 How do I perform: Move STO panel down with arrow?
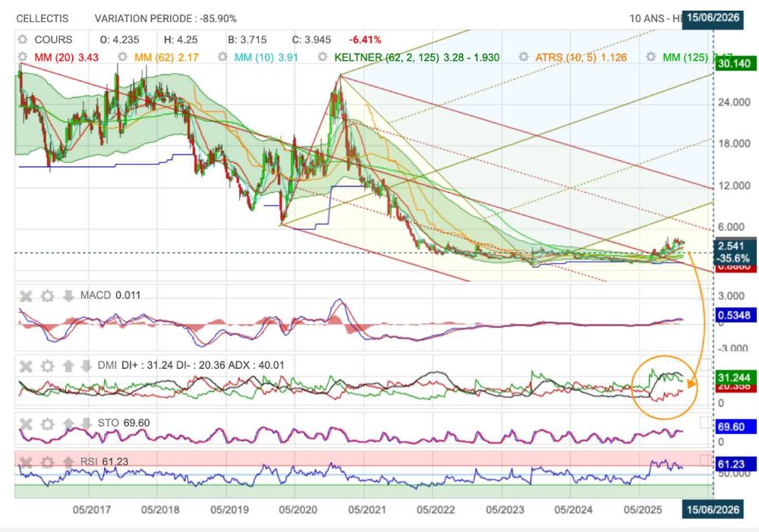tap(86, 424)
